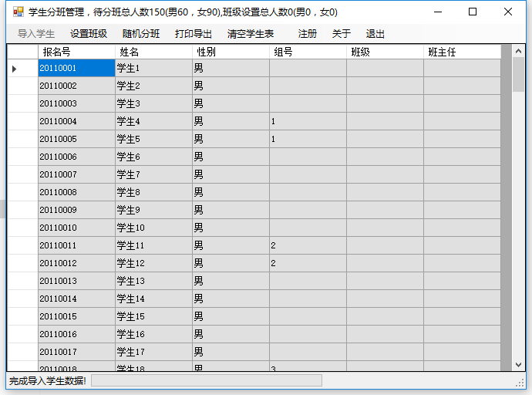
Task: Select cell 20110013
Action: [76, 281]
